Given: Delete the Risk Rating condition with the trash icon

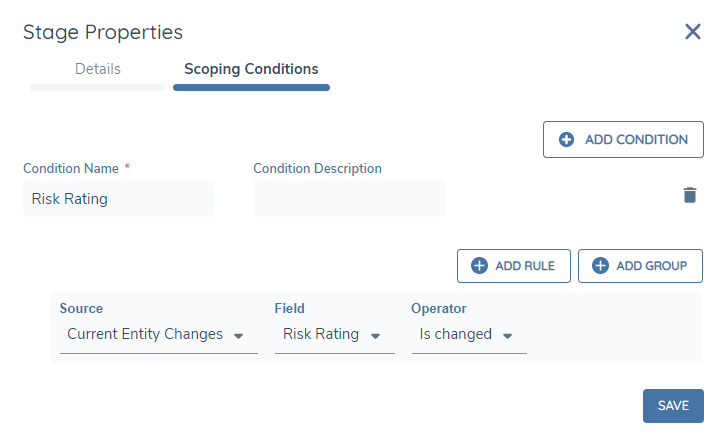Looking at the screenshot, I should click(689, 195).
